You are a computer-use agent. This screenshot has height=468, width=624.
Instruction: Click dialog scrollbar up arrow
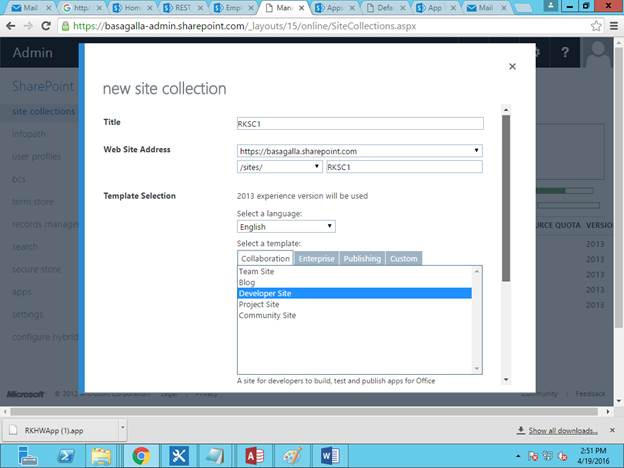tap(506, 109)
